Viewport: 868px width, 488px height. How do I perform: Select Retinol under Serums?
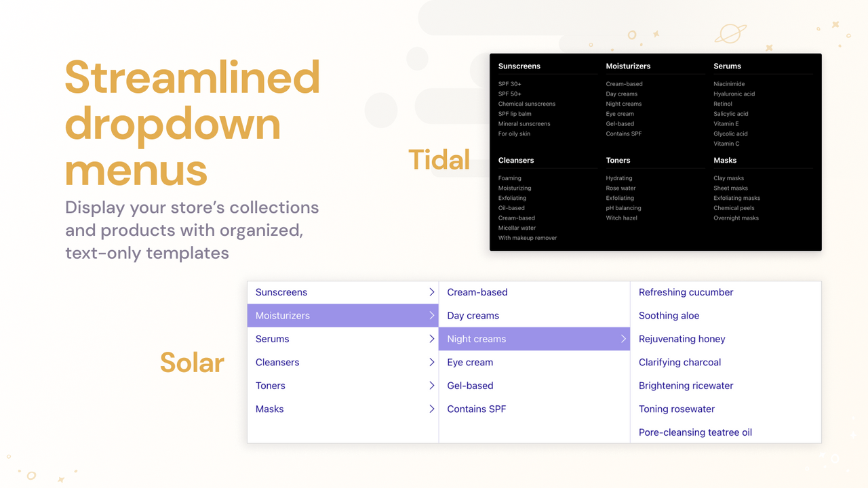click(723, 104)
